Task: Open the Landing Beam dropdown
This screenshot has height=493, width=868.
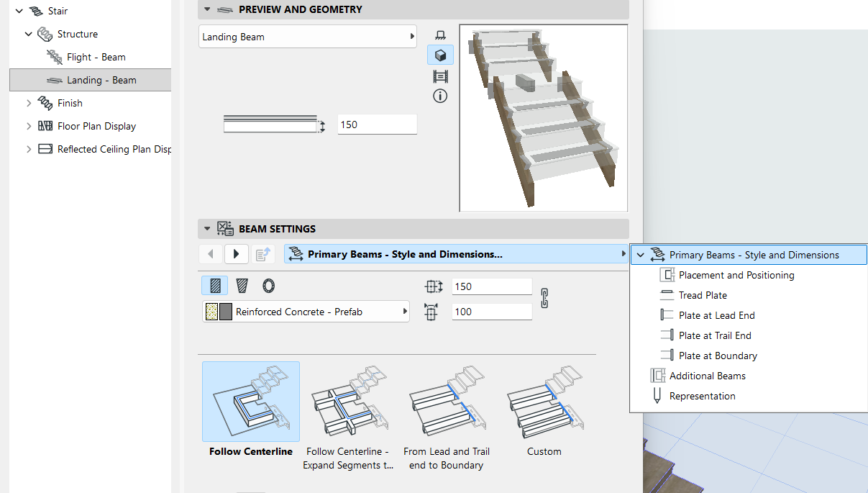Action: point(308,37)
